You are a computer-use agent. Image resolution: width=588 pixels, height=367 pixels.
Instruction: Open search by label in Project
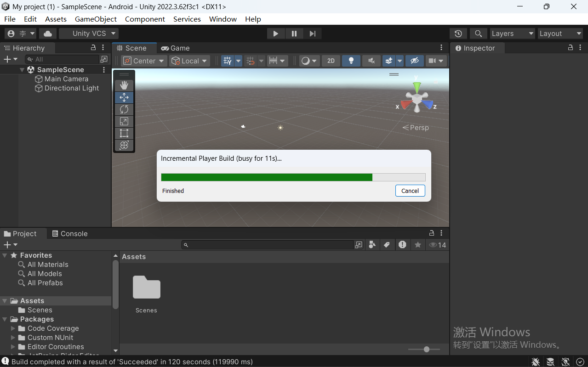[x=387, y=245]
